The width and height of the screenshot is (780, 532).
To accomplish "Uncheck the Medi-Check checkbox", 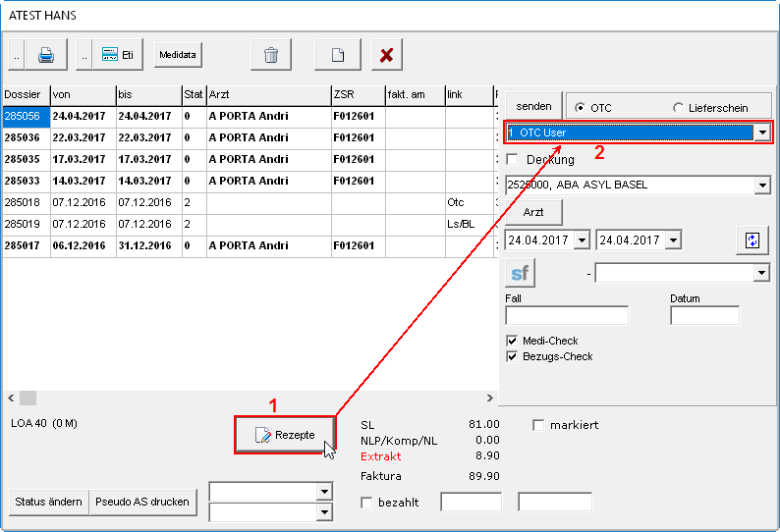I will (512, 341).
